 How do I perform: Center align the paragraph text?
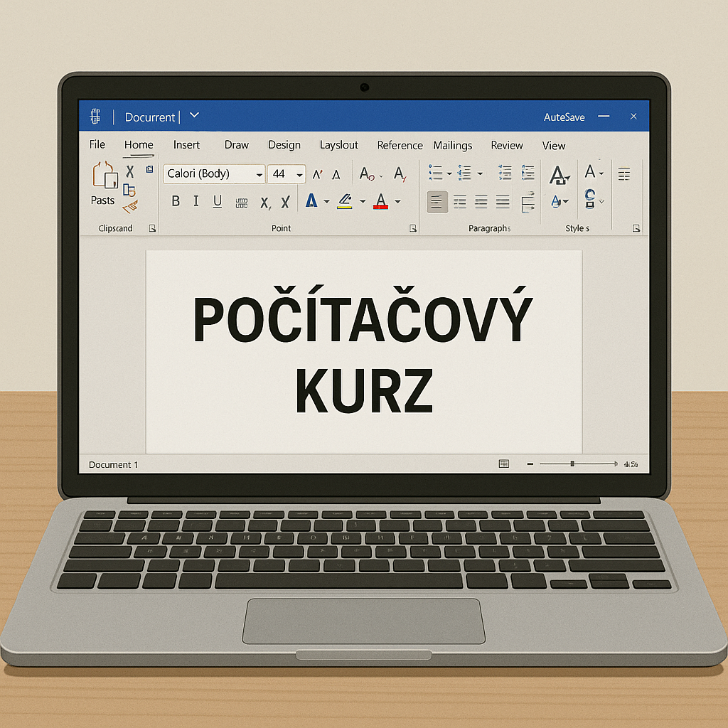[459, 203]
